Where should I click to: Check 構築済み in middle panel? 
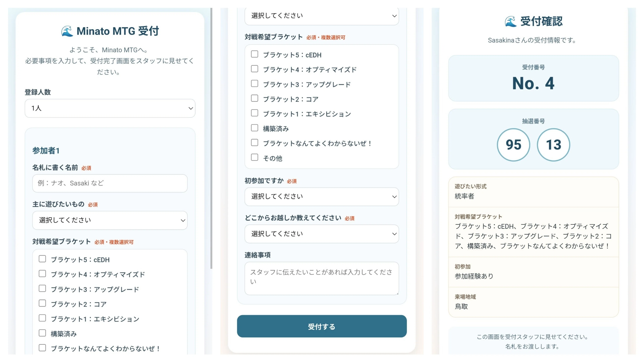pos(255,128)
